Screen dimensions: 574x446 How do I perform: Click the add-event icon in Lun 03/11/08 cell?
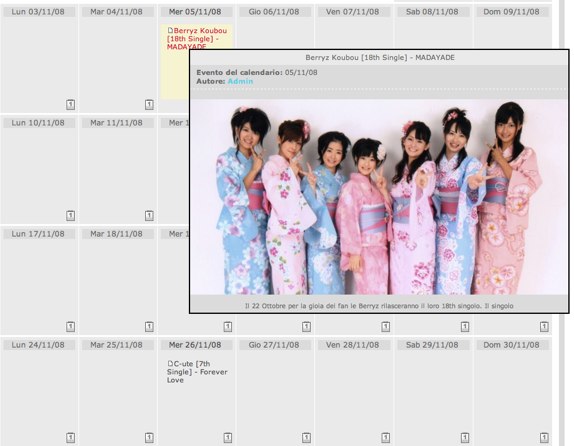[x=71, y=105]
